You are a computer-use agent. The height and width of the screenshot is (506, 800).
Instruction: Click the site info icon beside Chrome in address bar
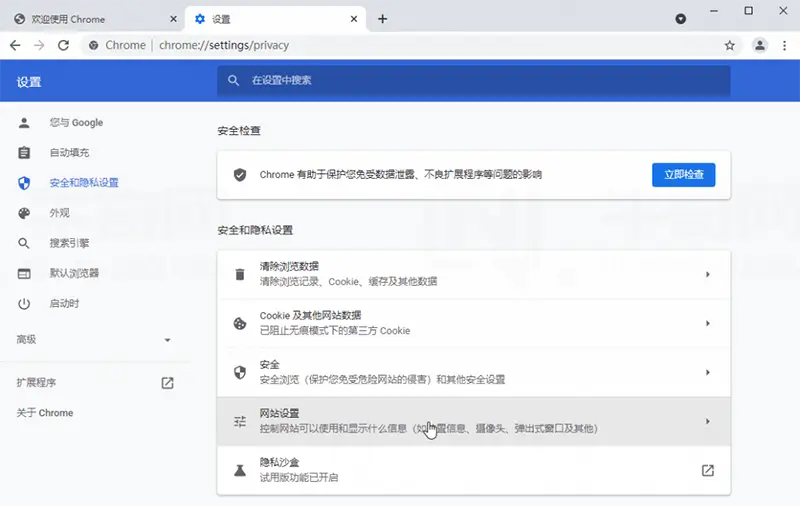point(93,45)
